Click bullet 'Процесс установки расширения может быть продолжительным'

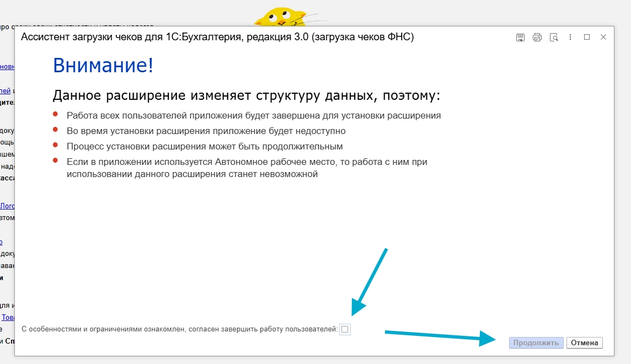click(x=205, y=146)
